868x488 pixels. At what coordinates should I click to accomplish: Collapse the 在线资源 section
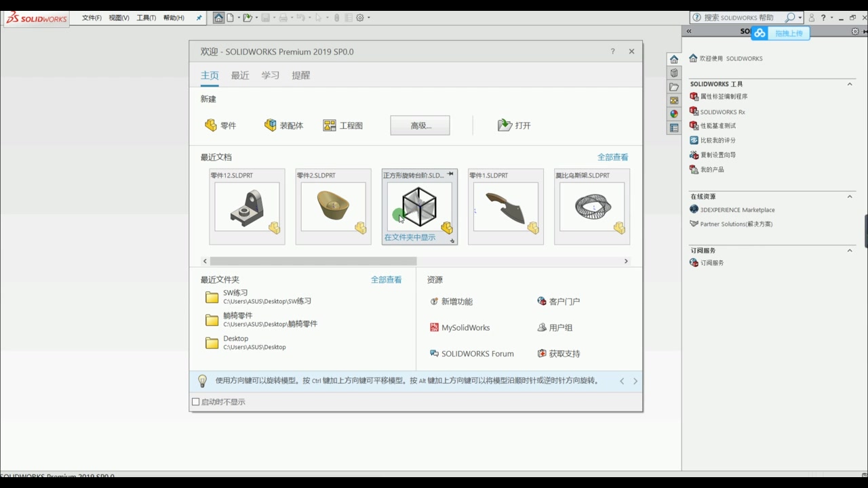pyautogui.click(x=850, y=197)
